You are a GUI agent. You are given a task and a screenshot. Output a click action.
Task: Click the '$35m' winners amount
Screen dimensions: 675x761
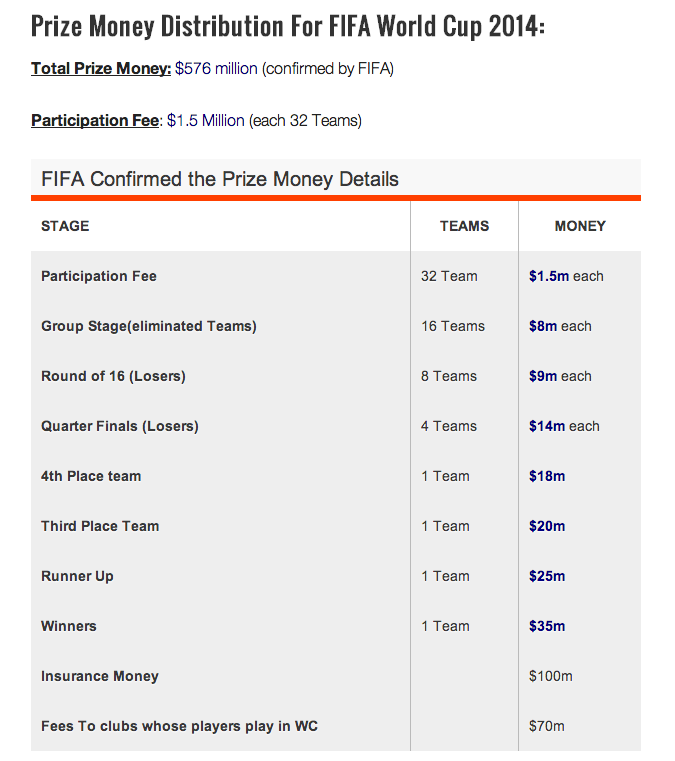click(547, 626)
